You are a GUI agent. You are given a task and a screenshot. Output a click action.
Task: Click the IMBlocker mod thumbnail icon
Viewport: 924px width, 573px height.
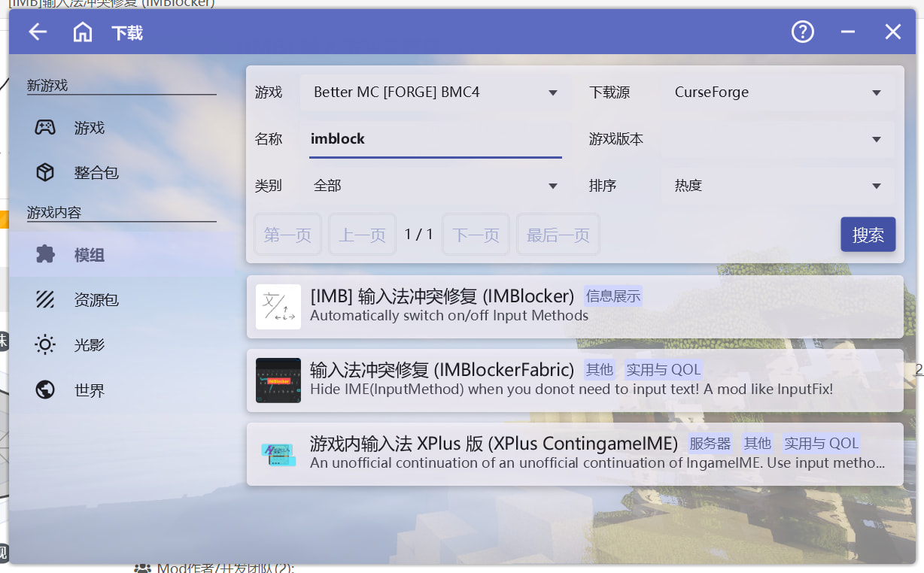click(x=278, y=307)
